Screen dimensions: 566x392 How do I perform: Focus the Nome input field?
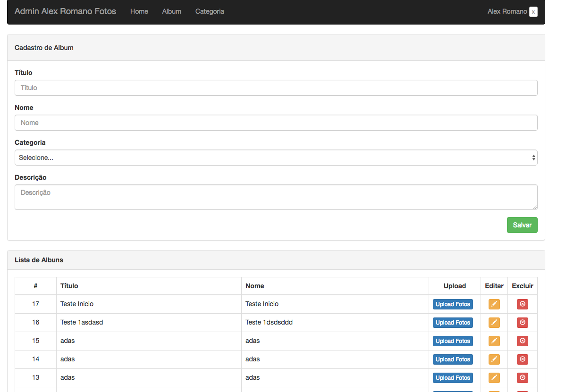276,123
